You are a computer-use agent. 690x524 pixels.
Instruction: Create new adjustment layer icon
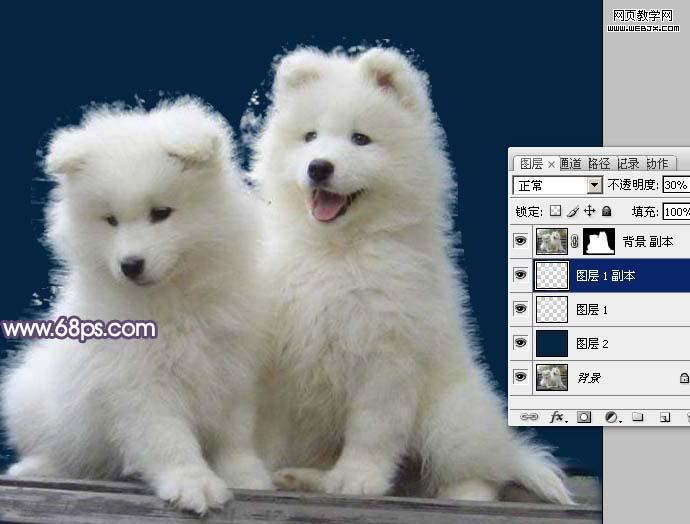tap(611, 417)
